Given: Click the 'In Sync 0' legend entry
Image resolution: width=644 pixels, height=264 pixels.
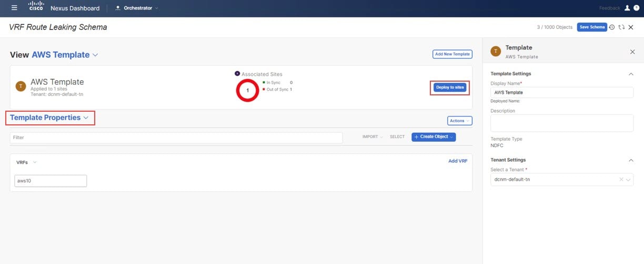Looking at the screenshot, I should pos(277,83).
